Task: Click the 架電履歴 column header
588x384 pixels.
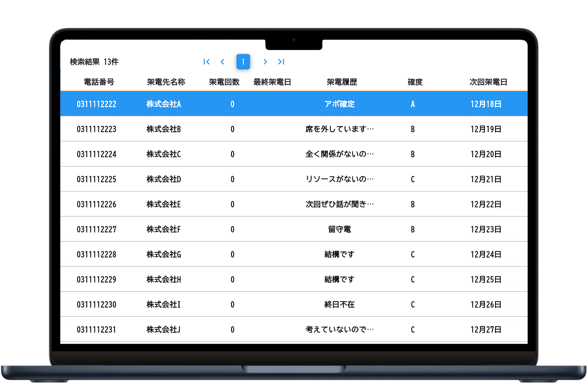Action: click(x=342, y=82)
